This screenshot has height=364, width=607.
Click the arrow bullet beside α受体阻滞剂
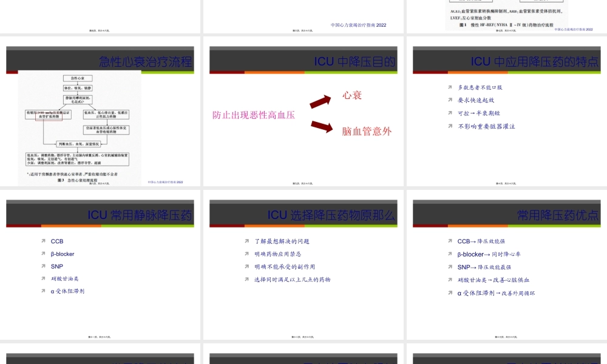[x=42, y=292]
